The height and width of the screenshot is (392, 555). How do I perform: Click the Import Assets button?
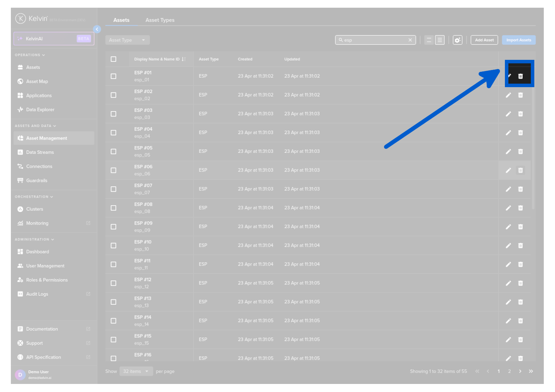[518, 40]
